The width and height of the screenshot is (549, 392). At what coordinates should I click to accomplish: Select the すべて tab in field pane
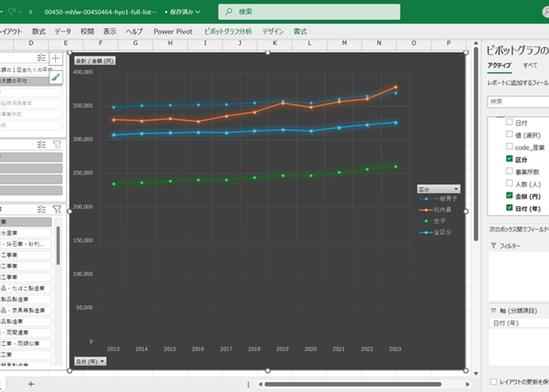click(x=530, y=65)
